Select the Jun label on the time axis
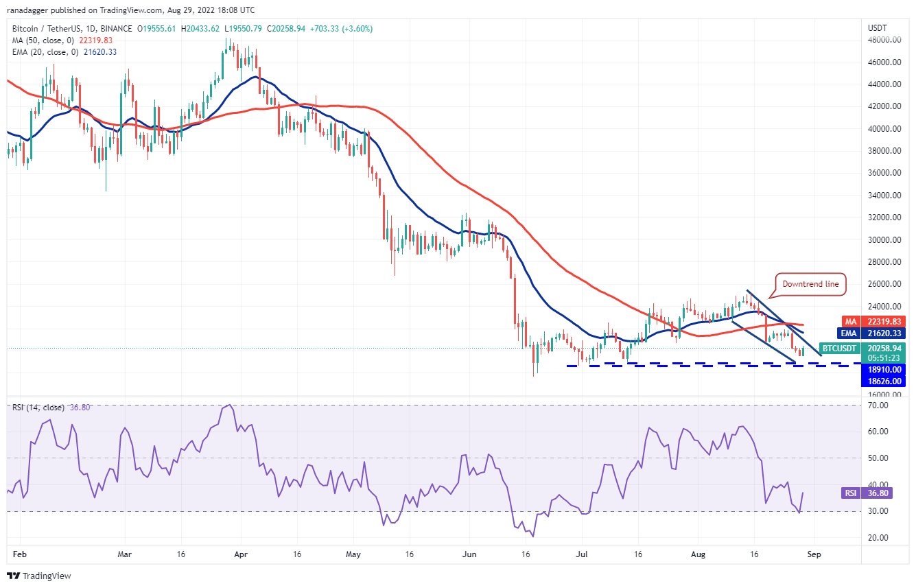 (469, 552)
